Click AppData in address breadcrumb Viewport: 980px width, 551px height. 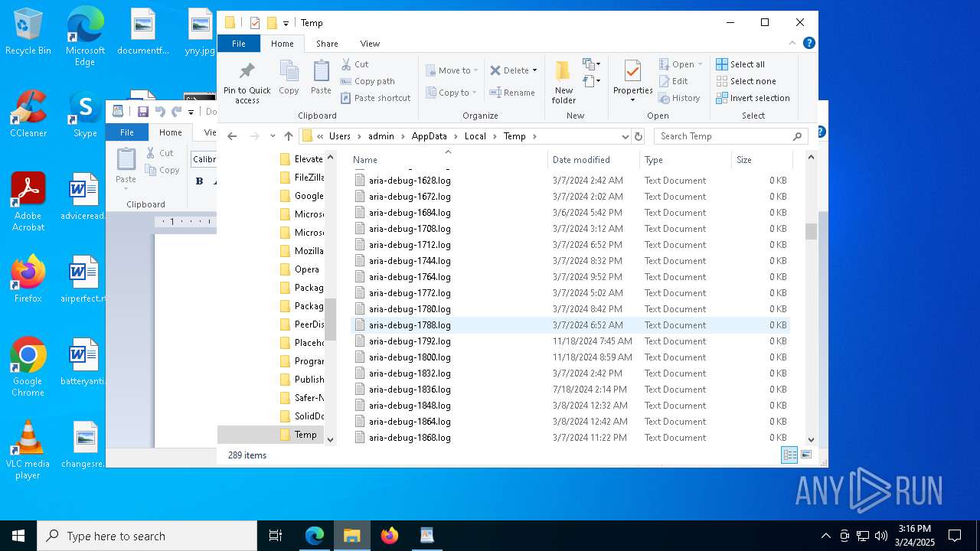pos(429,136)
